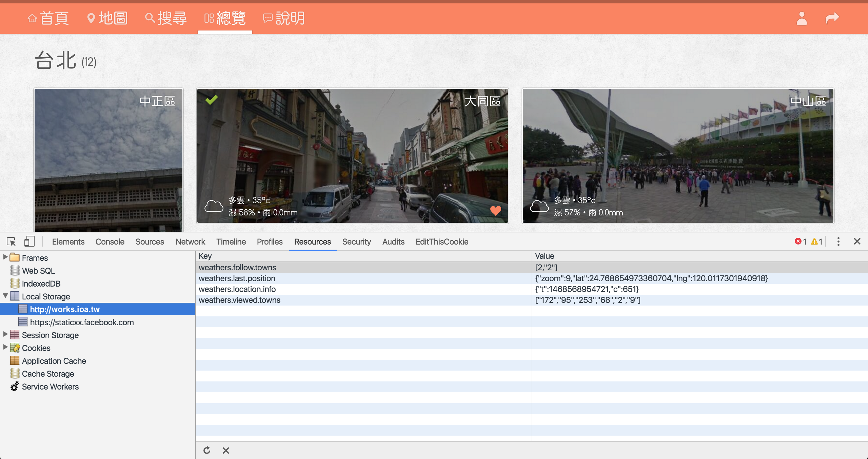The image size is (868, 459).
Task: Open the 搜尋 navigation link
Action: pyautogui.click(x=166, y=18)
